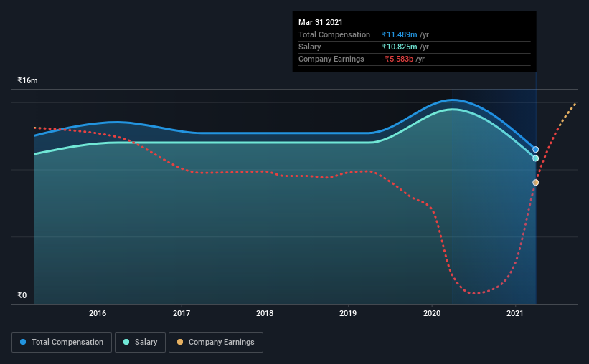Click the 2017 x-axis label
The width and height of the screenshot is (589, 364).
182,313
